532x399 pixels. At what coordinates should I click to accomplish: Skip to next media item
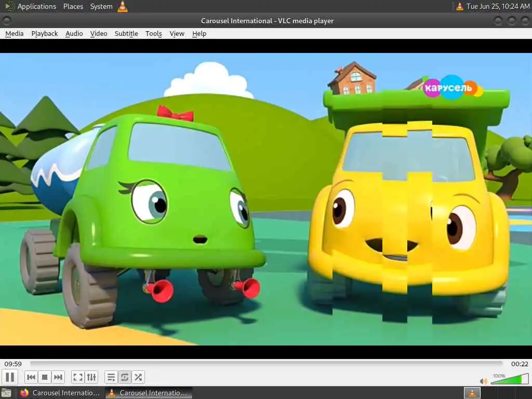tap(58, 377)
